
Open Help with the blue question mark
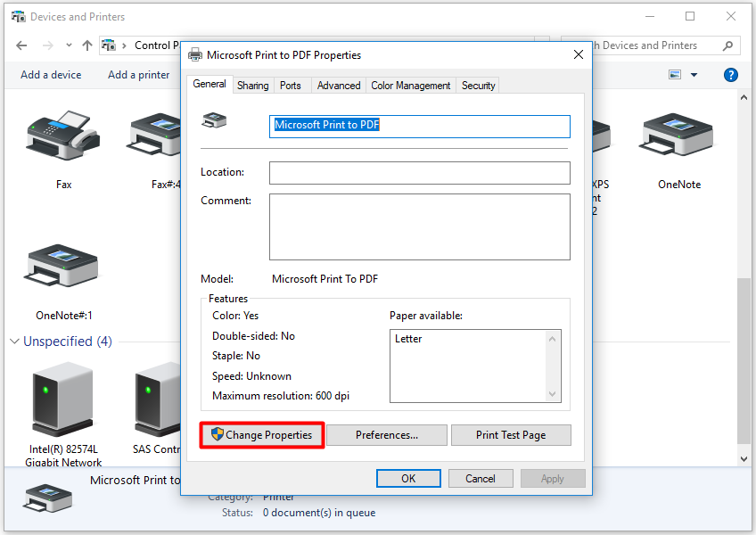point(730,75)
